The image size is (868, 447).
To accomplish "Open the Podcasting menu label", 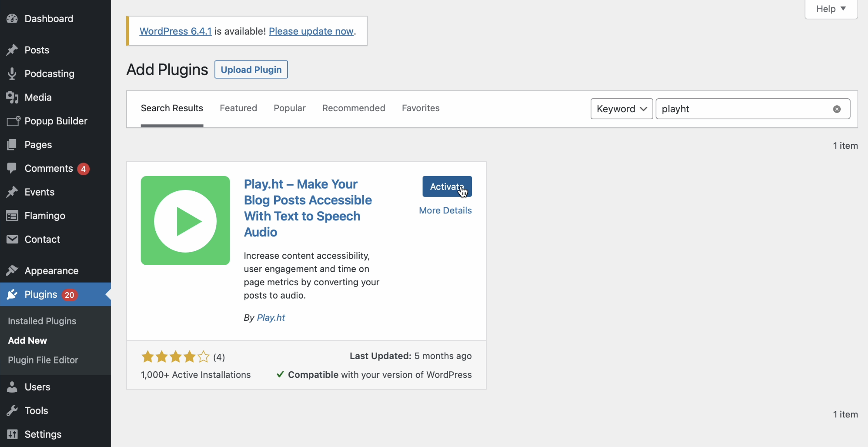I will (x=49, y=73).
